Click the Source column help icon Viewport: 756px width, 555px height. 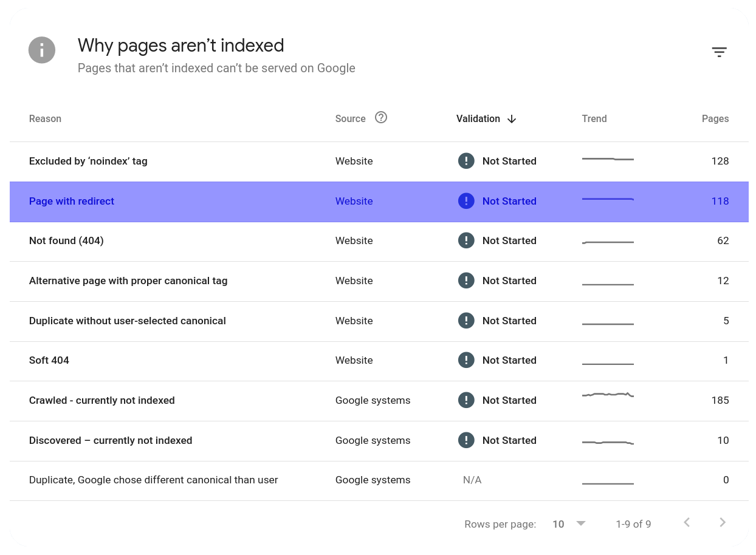pyautogui.click(x=381, y=118)
